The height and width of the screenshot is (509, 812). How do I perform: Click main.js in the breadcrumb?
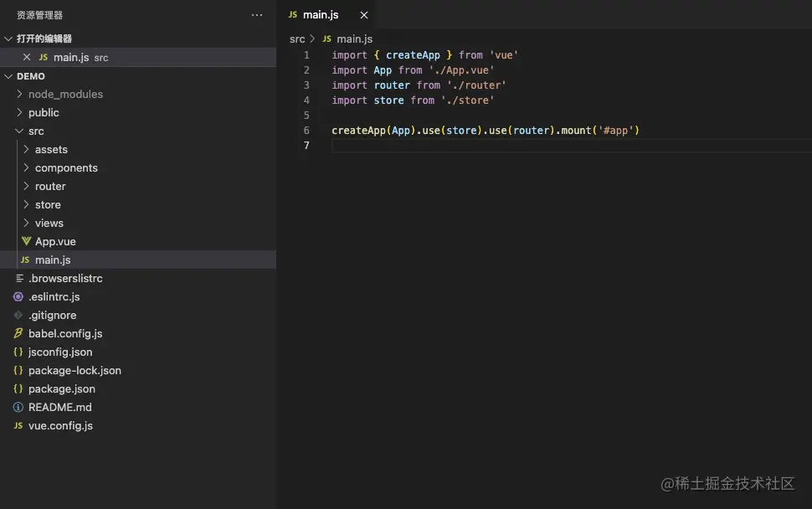pyautogui.click(x=355, y=39)
